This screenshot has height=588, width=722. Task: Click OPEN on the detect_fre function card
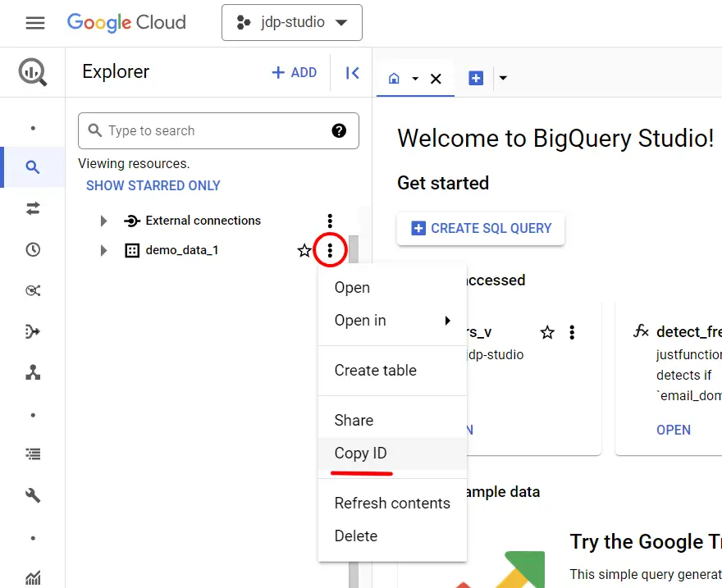pos(674,430)
